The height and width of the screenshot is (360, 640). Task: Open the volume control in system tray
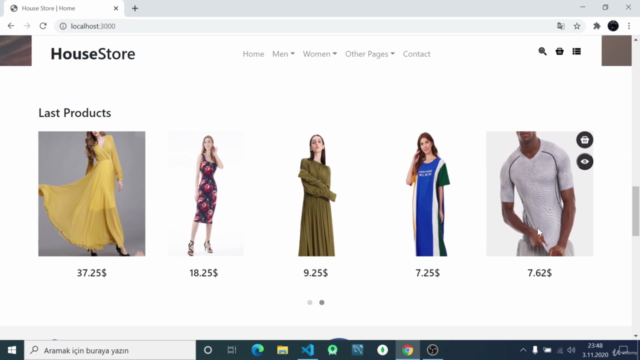[571, 350]
